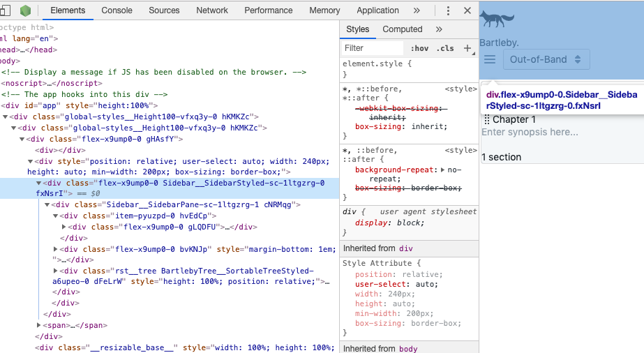The height and width of the screenshot is (353, 644).
Task: Expand the flex-x9ump0-0 bvKNJp div
Action: pos(55,249)
